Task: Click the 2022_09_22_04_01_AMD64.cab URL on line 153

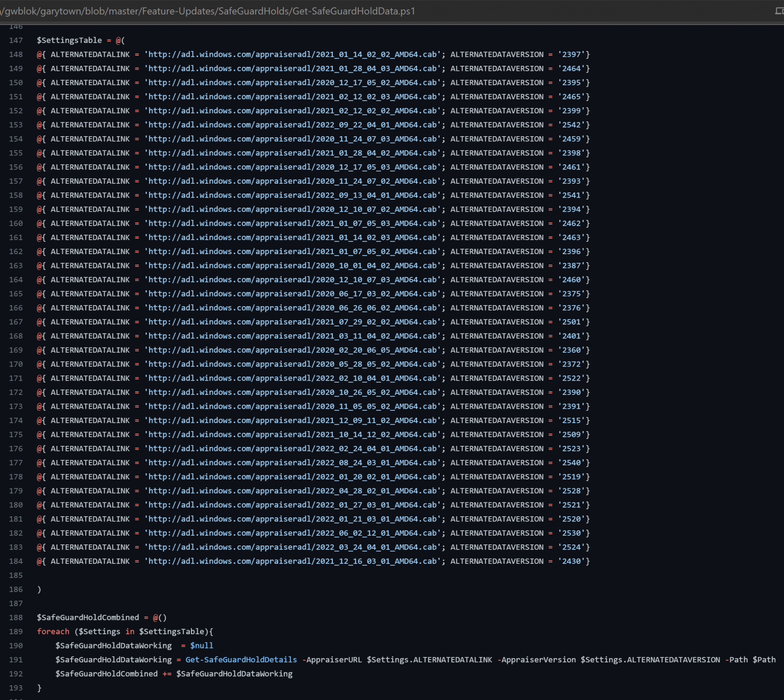Action: (x=293, y=124)
